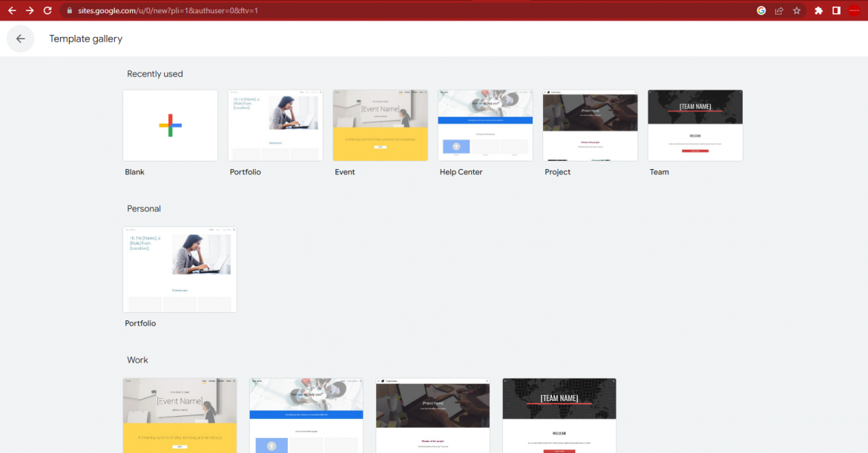Select the Portfolio template under Recently used
868x453 pixels.
tap(275, 125)
